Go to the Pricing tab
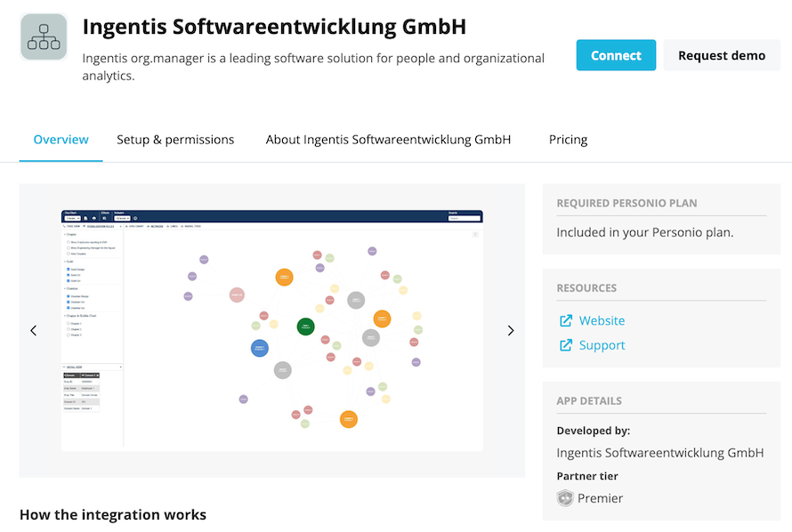792x532 pixels. tap(568, 140)
